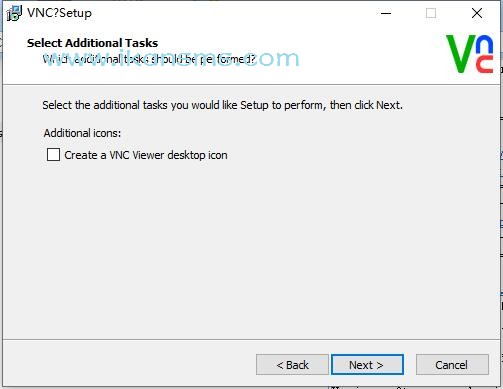Cancel the VNC installation
The image size is (503, 389).
tap(452, 365)
